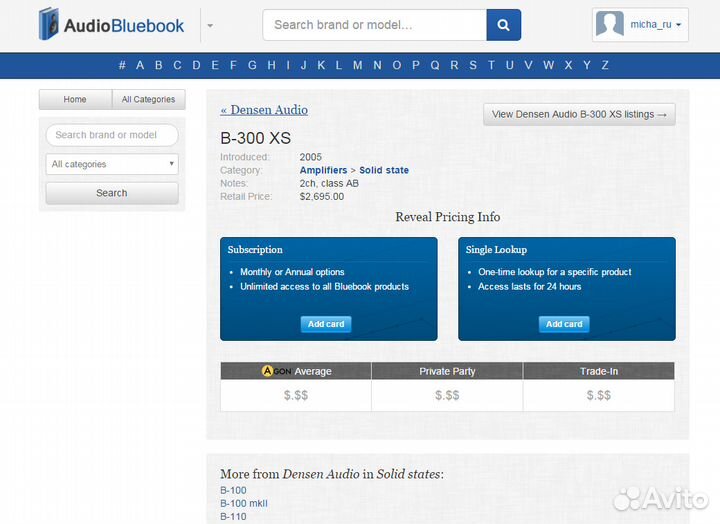Open the All Categories tab
The image size is (720, 524).
click(149, 99)
